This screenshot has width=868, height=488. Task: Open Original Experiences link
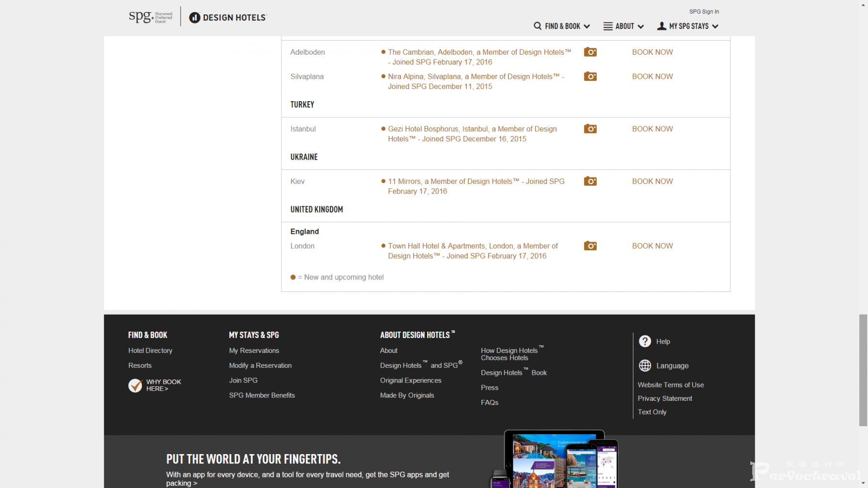[410, 381]
